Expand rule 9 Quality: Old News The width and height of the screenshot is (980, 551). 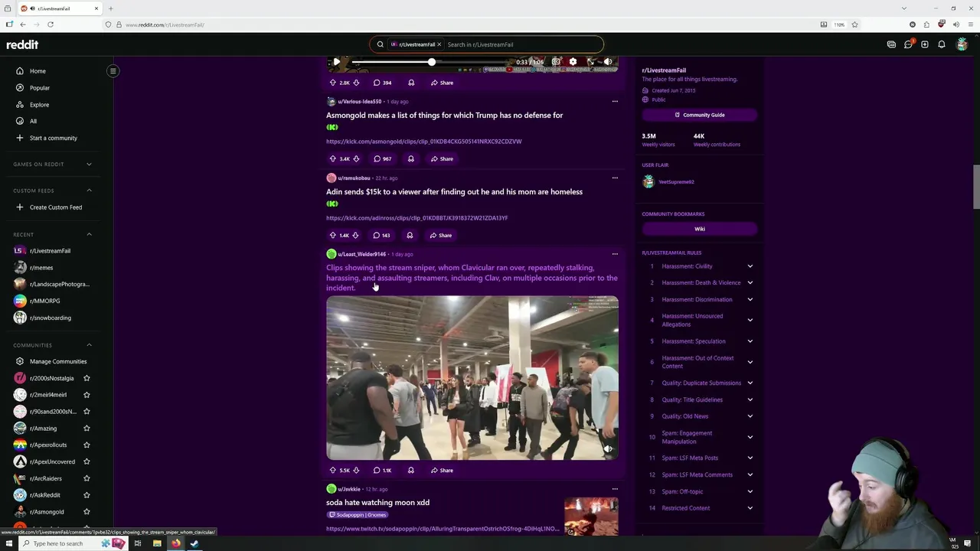pyautogui.click(x=750, y=416)
